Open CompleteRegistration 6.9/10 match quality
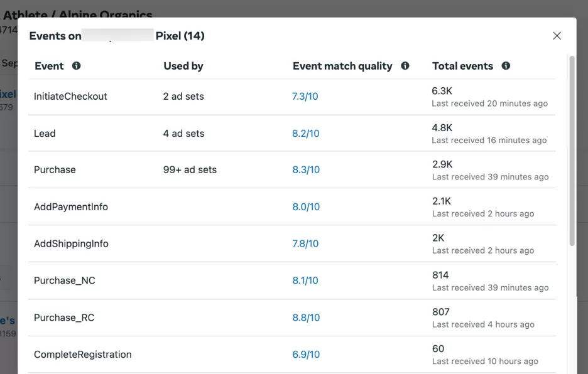The image size is (588, 374). click(x=306, y=355)
